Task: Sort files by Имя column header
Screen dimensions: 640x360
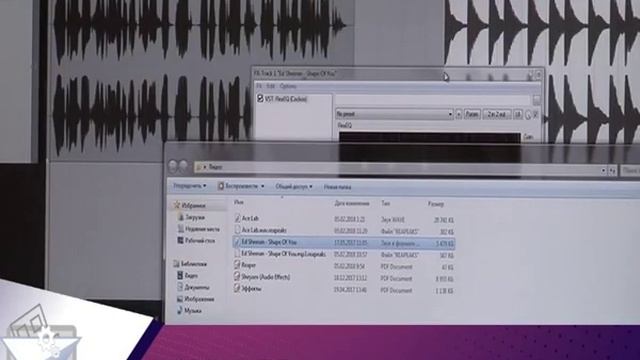Action: (239, 202)
